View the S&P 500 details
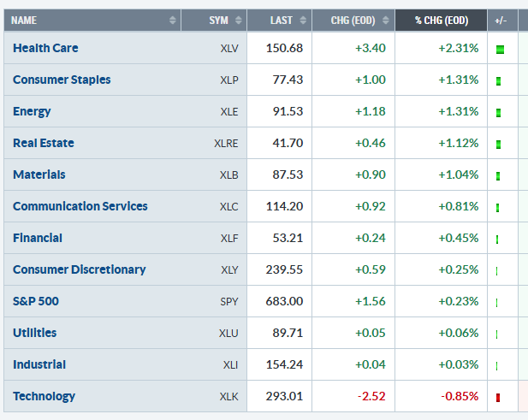 (35, 301)
